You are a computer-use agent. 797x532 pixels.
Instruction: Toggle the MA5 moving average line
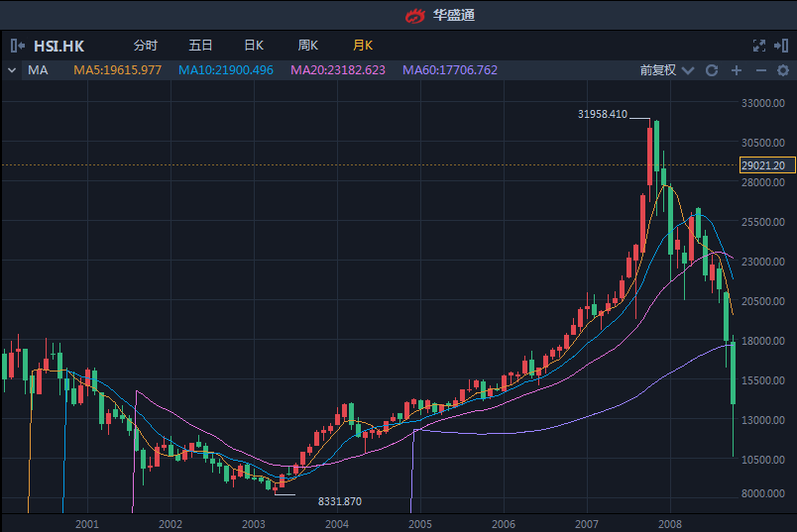click(x=117, y=70)
